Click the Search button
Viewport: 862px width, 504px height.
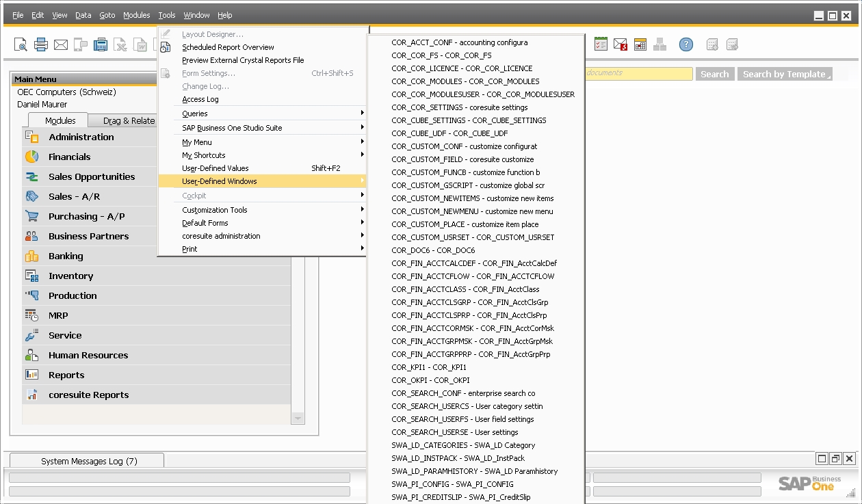(x=715, y=74)
